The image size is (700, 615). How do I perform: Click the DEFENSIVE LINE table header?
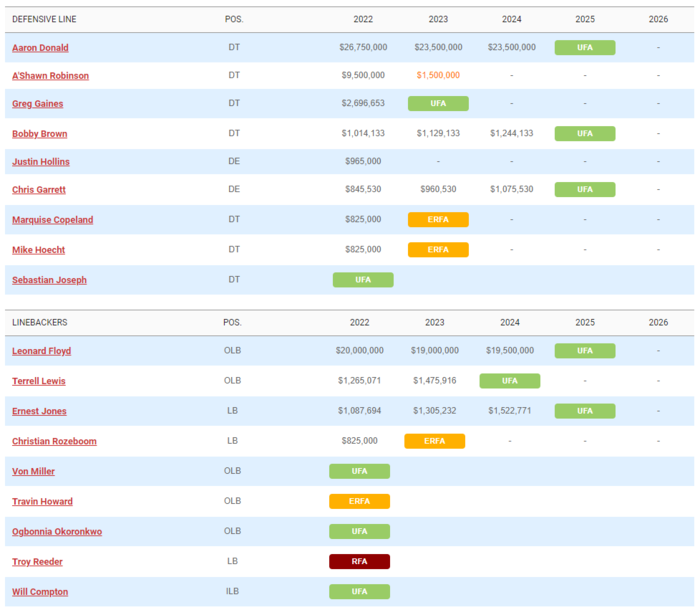[x=44, y=19]
